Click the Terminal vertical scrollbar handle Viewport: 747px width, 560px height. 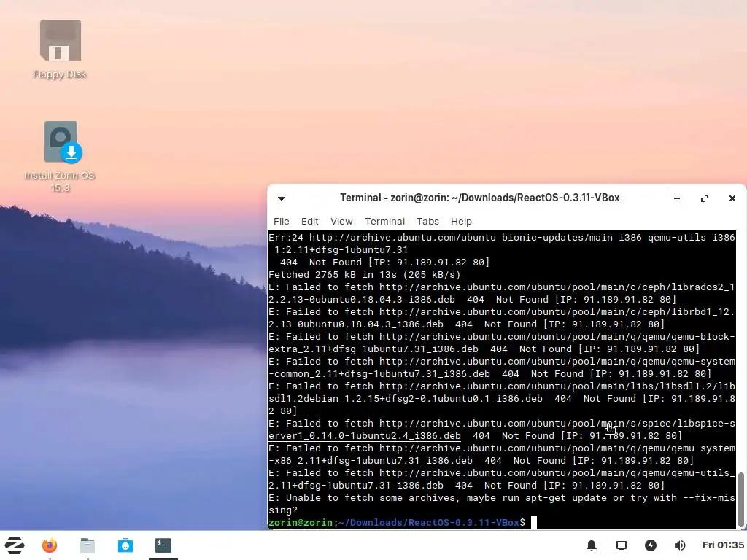coord(741,499)
